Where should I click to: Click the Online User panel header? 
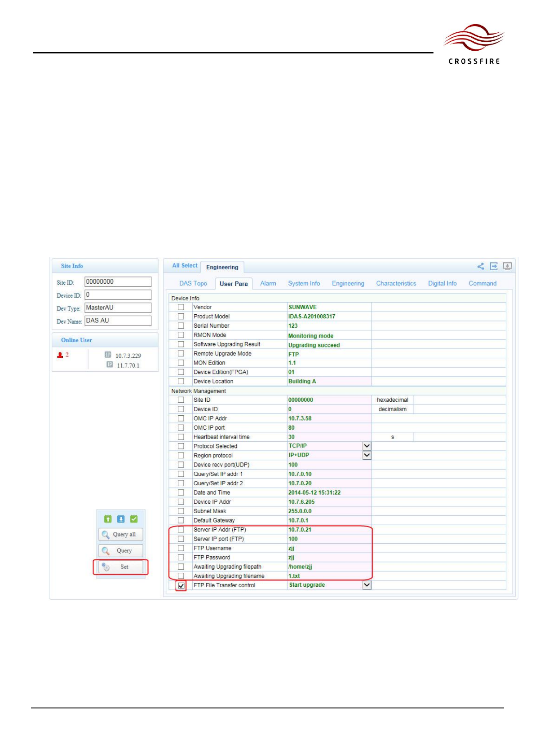point(105,340)
